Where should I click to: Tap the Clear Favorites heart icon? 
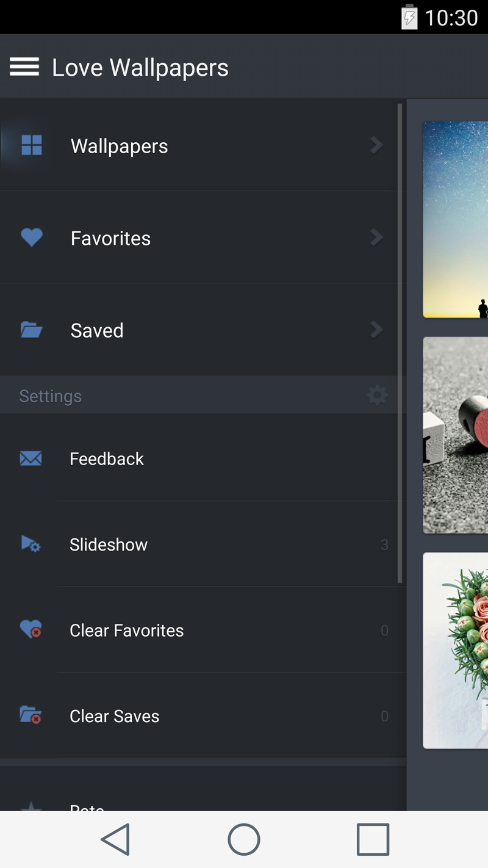tap(30, 629)
